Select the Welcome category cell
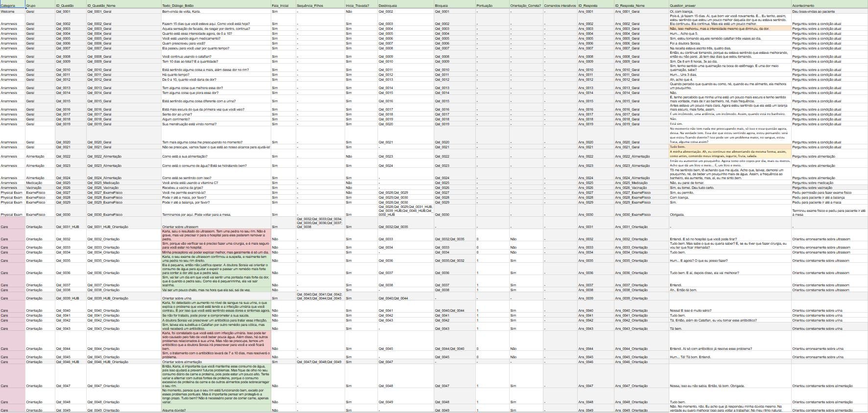 (x=13, y=11)
